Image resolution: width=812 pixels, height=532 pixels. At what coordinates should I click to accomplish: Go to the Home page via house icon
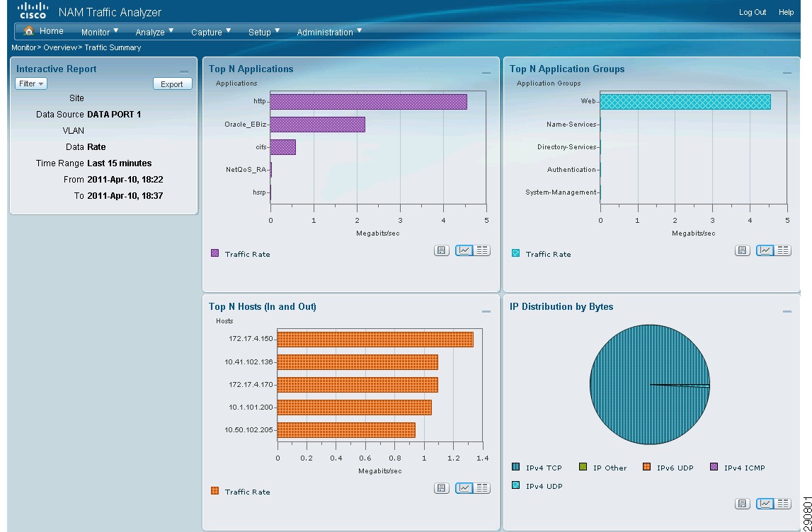coord(29,31)
